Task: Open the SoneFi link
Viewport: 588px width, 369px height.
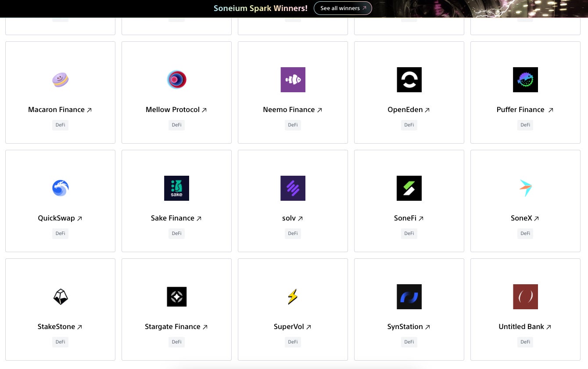Action: pyautogui.click(x=409, y=218)
